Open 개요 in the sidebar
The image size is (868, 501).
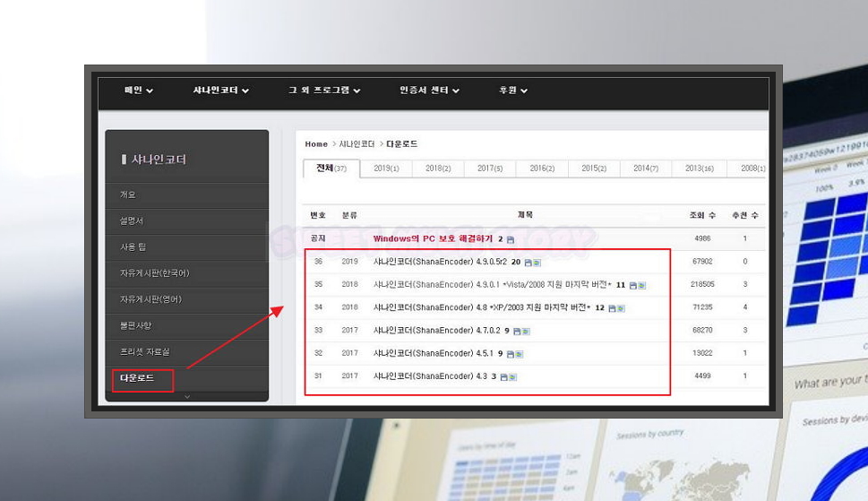click(187, 194)
